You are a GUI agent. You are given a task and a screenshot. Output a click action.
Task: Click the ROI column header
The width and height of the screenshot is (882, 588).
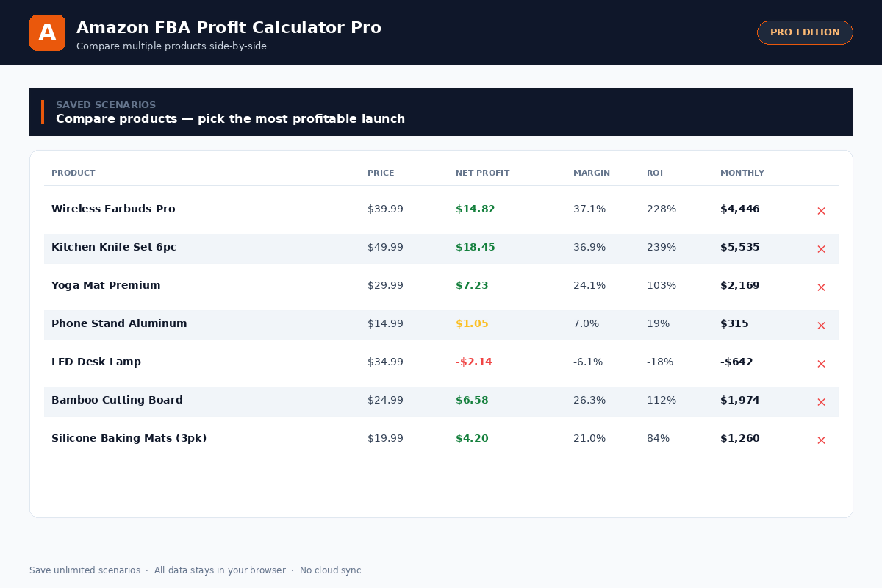(655, 173)
